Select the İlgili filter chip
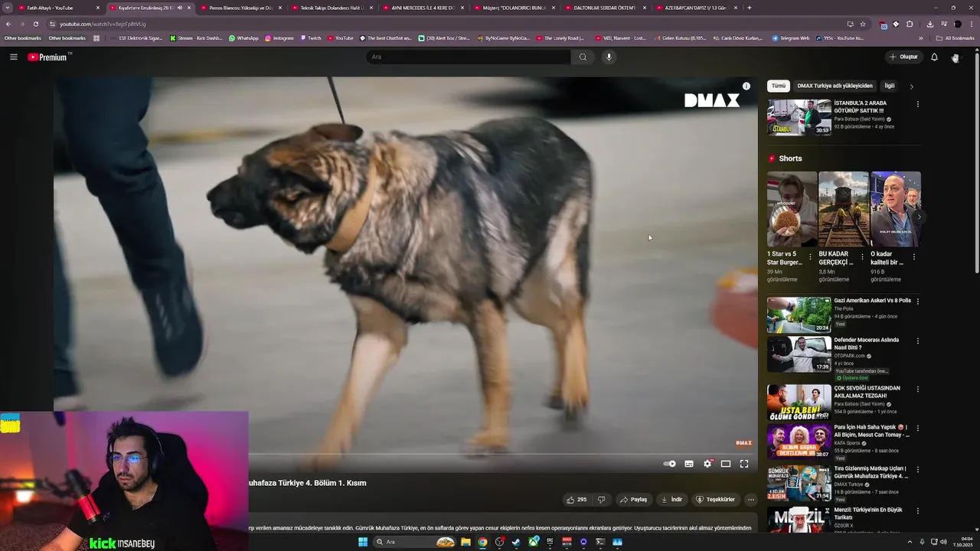980x551 pixels. 889,86
